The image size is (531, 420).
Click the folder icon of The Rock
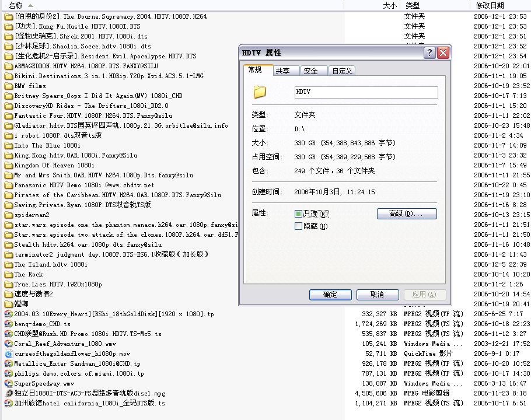[x=8, y=275]
